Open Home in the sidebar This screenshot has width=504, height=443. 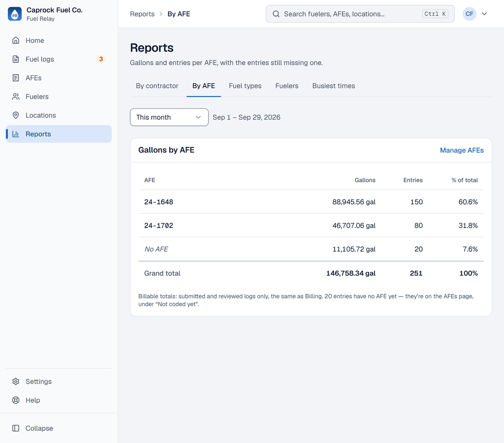coord(59,40)
